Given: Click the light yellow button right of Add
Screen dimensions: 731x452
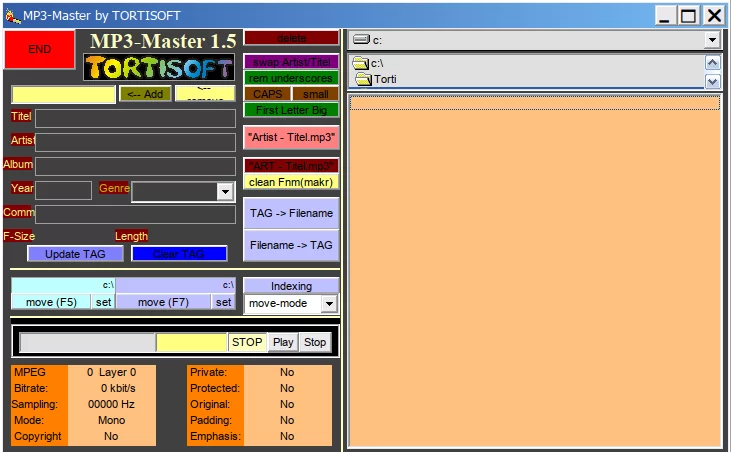Looking at the screenshot, I should point(205,94).
